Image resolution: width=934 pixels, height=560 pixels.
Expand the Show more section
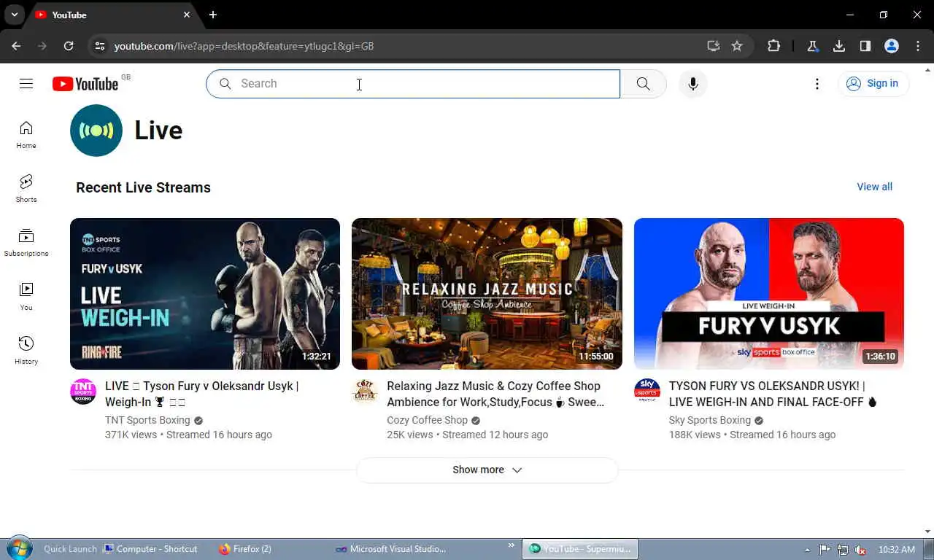coord(487,470)
